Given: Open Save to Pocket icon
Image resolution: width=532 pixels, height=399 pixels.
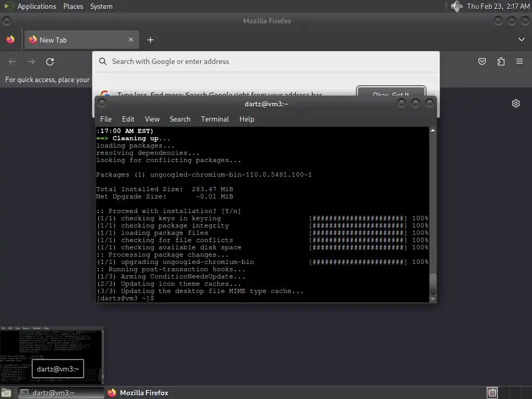Looking at the screenshot, I should tap(482, 61).
